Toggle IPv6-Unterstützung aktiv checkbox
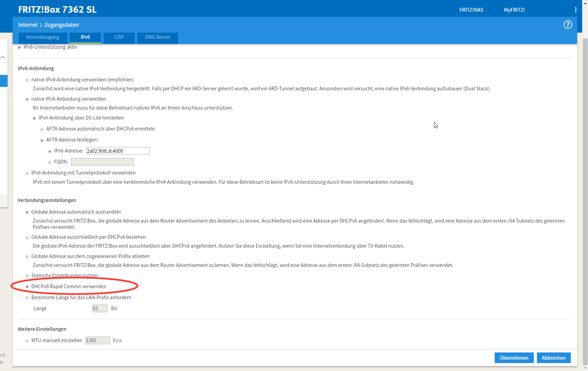Screen dimensions: 588x371 point(20,47)
